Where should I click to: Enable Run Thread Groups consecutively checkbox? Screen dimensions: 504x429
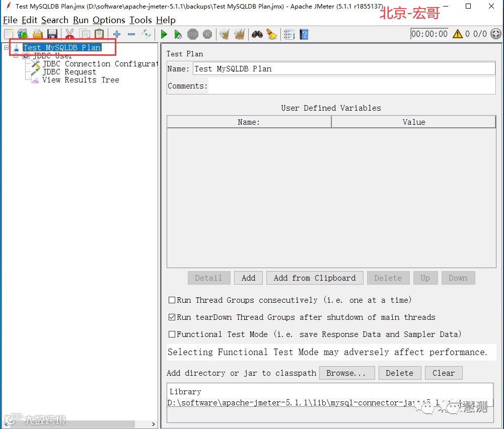coord(172,300)
